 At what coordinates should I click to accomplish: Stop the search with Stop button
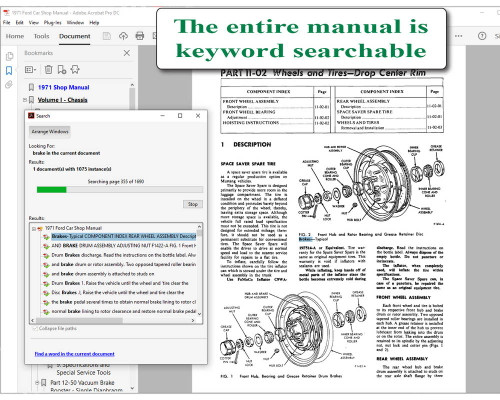[193, 204]
